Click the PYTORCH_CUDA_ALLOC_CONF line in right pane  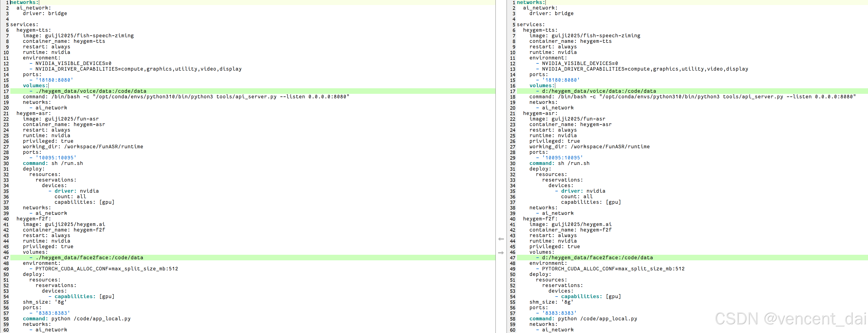click(613, 269)
